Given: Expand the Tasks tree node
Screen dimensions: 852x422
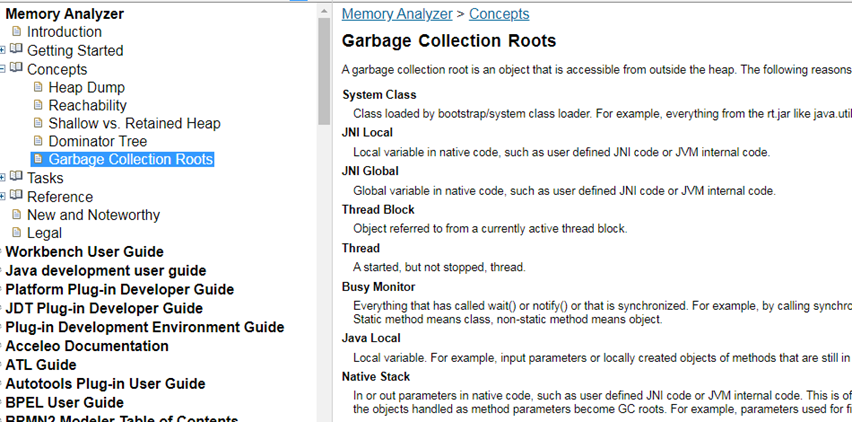Looking at the screenshot, I should click(x=3, y=178).
